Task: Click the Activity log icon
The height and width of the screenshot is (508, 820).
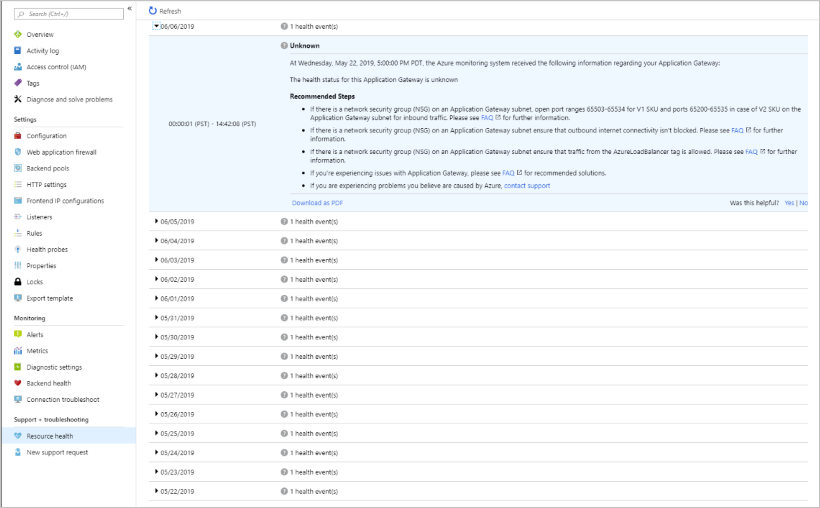Action: tap(18, 50)
